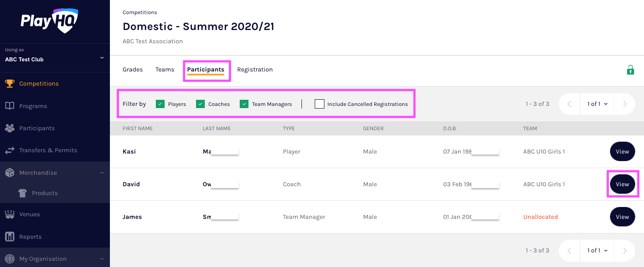The image size is (644, 267).
Task: Click the PlayHQ logo
Action: [49, 21]
